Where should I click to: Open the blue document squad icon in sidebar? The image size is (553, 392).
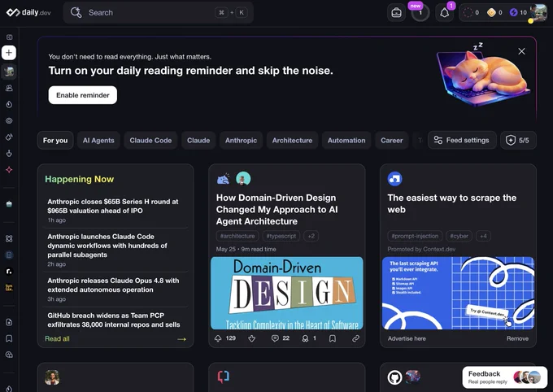[x=9, y=255]
